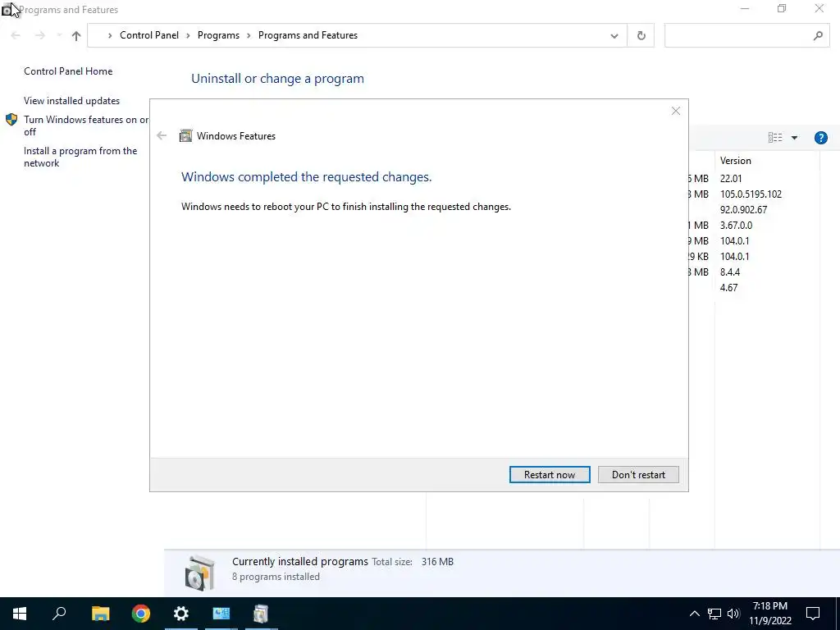Expand chevron after Control Panel breadcrumb
Image resolution: width=840 pixels, height=630 pixels.
pos(188,36)
